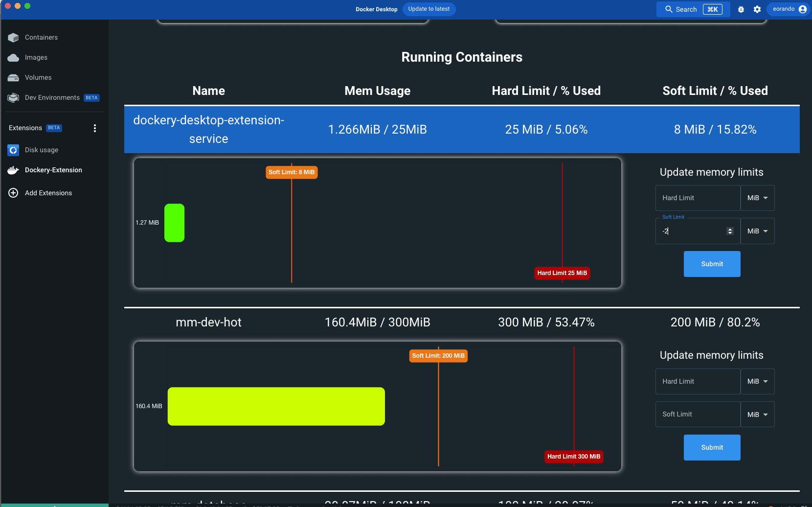Open Dockery-Extension whale icon

13,170
